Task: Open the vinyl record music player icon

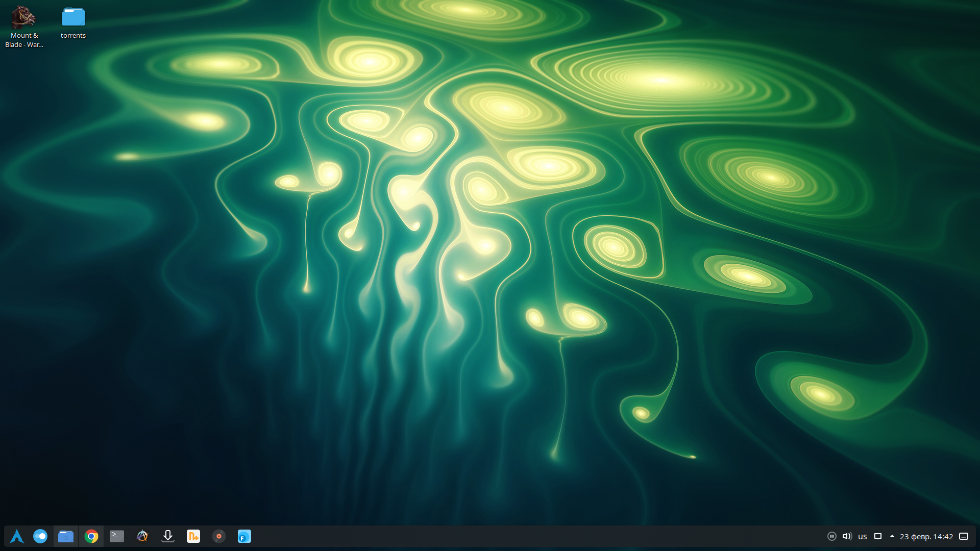Action: [x=219, y=536]
